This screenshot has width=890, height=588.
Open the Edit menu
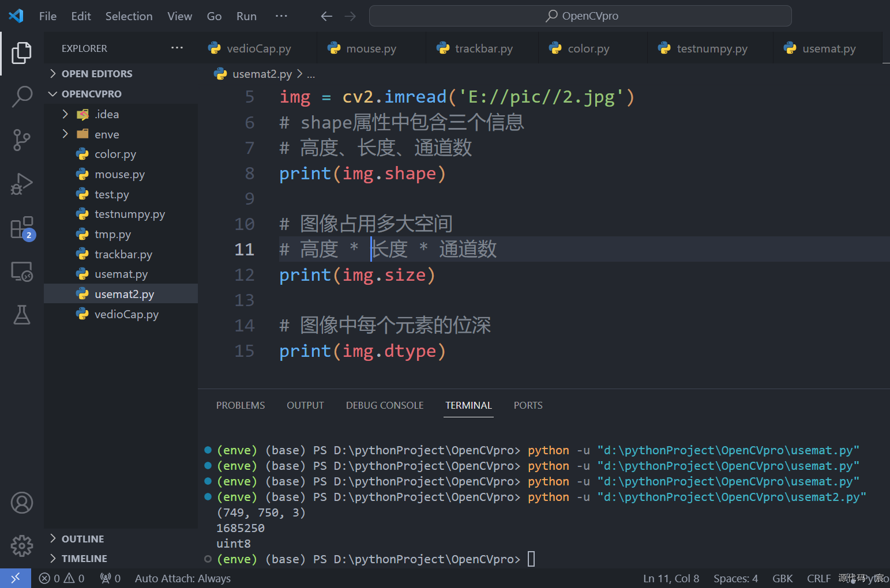(81, 16)
